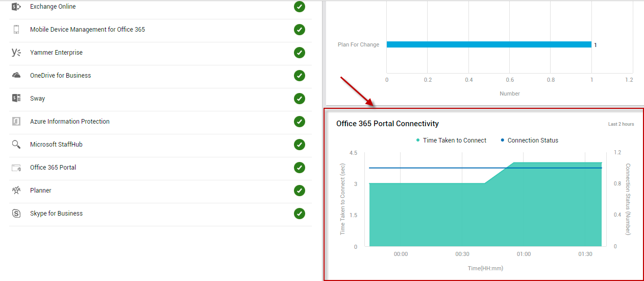Screen dimensions: 644x281
Task: Click the Skype for Business icon
Action: pyautogui.click(x=16, y=214)
